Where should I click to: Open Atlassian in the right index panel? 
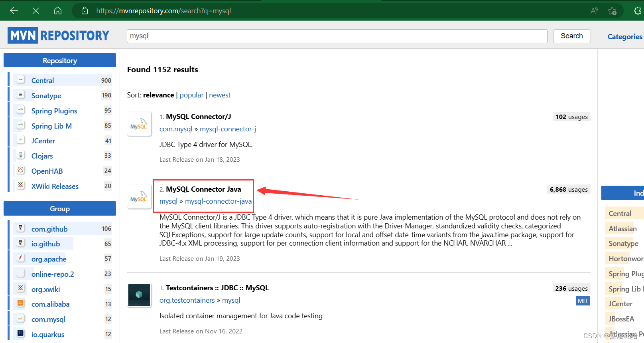point(622,228)
